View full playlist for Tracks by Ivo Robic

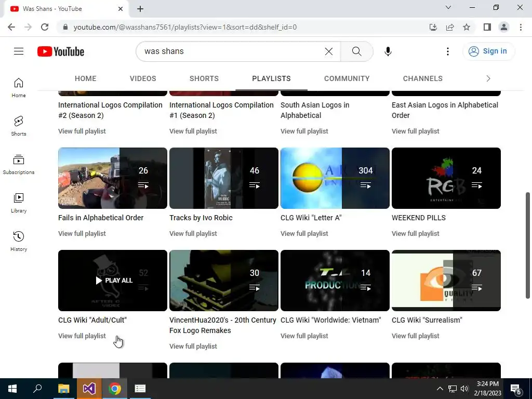point(193,233)
